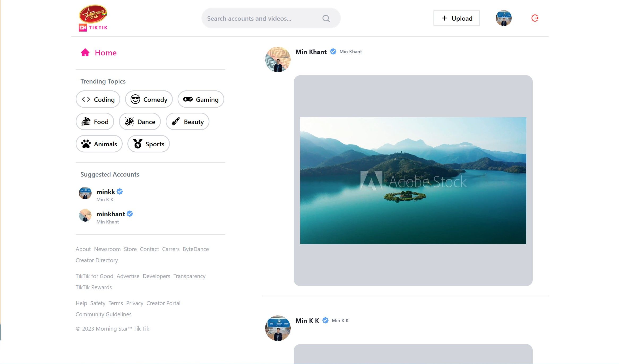Choose the Sports medal topic
Viewport: 619px width, 364px height.
(148, 144)
